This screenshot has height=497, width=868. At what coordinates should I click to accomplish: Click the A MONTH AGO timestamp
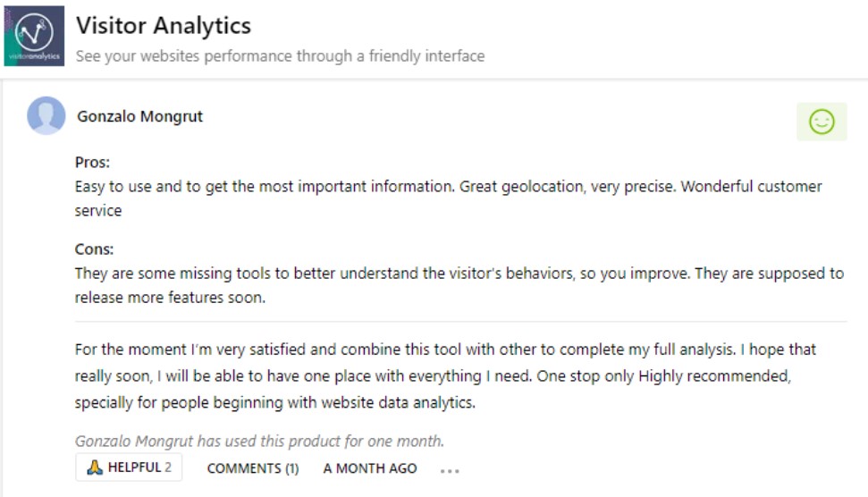pyautogui.click(x=369, y=468)
